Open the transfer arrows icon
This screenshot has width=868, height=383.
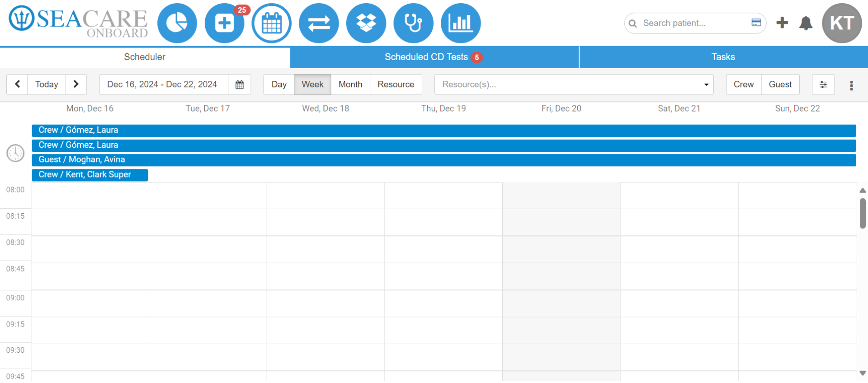click(319, 23)
